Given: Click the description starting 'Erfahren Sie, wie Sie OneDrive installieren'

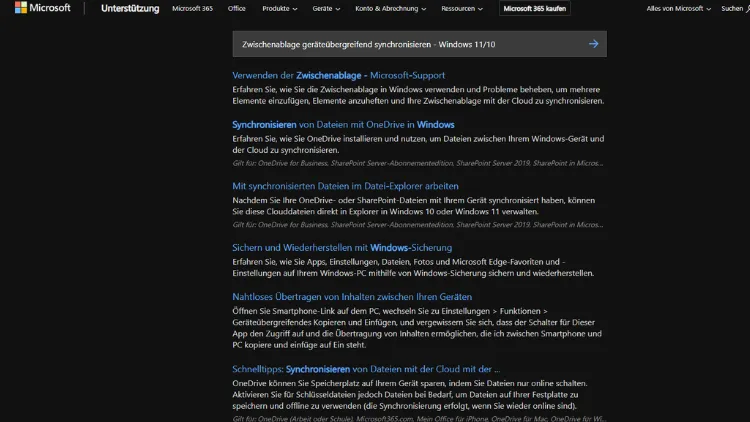Looking at the screenshot, I should point(419,144).
